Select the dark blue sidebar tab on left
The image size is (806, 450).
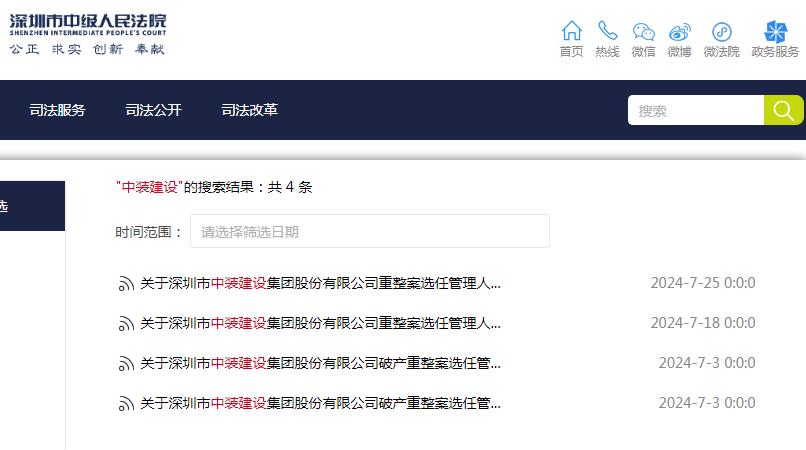(x=32, y=206)
